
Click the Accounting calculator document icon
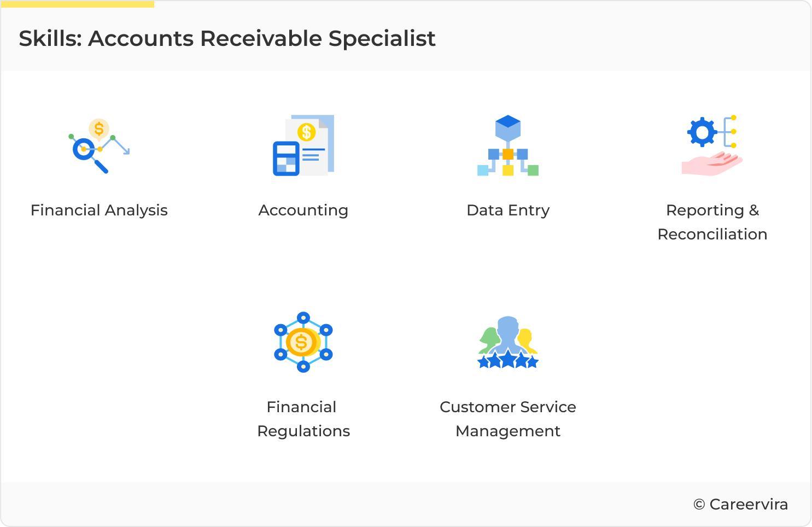303,146
